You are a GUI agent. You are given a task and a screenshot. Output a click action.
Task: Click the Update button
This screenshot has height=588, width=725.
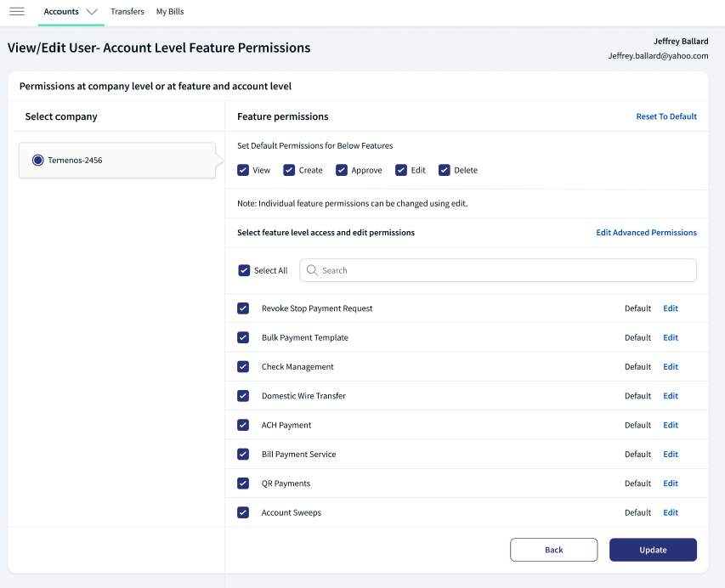(x=653, y=550)
